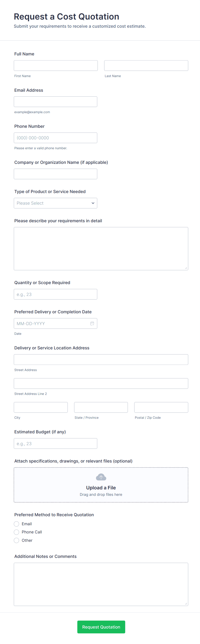
Task: Select Phone Call radio option
Action: click(17, 532)
